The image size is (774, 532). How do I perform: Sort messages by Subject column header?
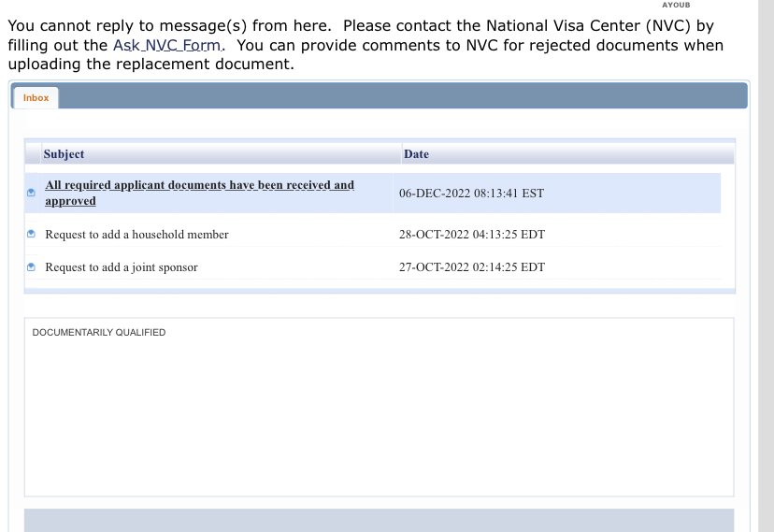[x=64, y=154]
